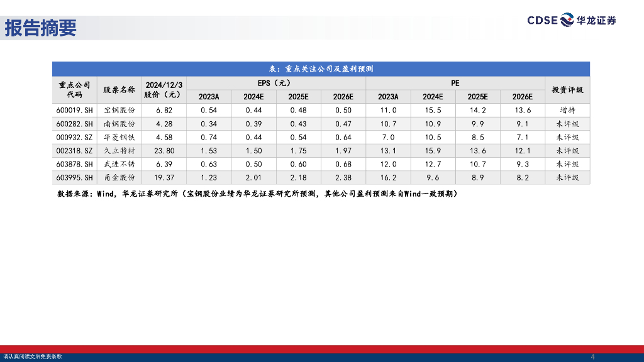
Task: Click 宝钢股份 2024E PE 15.5
Action: [433, 111]
